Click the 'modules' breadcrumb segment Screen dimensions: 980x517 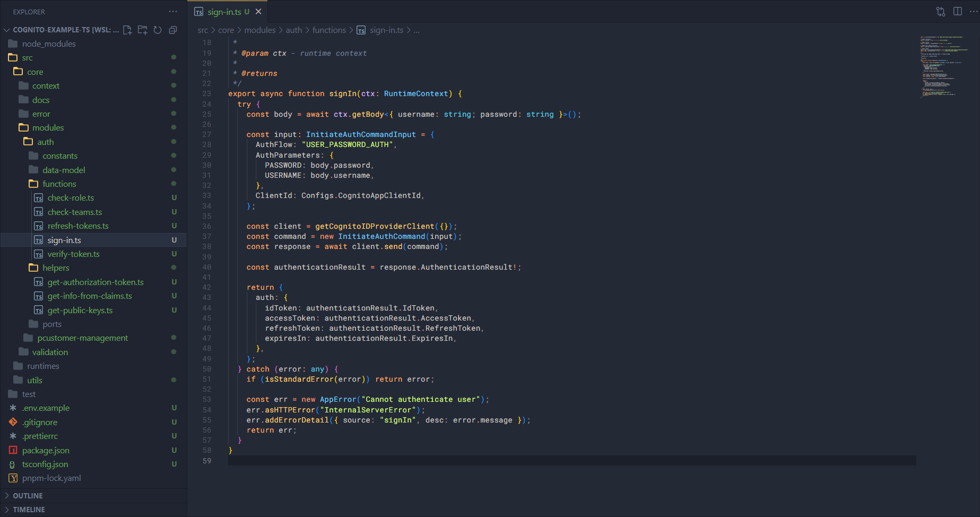(x=259, y=30)
